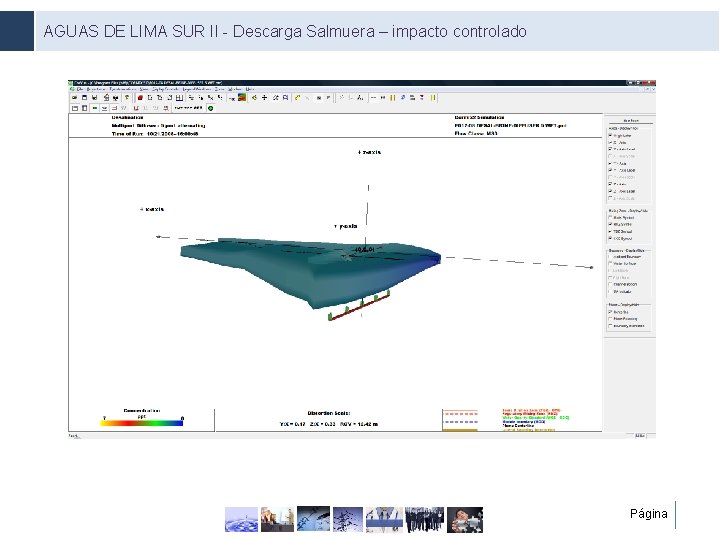Click the CorVue app icon in title bar
The image size is (720, 540).
(71, 83)
